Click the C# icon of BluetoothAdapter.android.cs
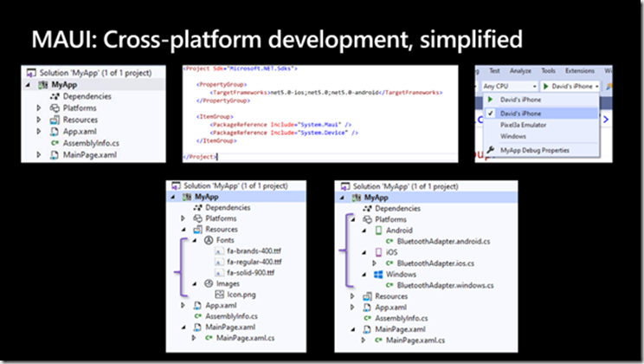 click(x=390, y=242)
